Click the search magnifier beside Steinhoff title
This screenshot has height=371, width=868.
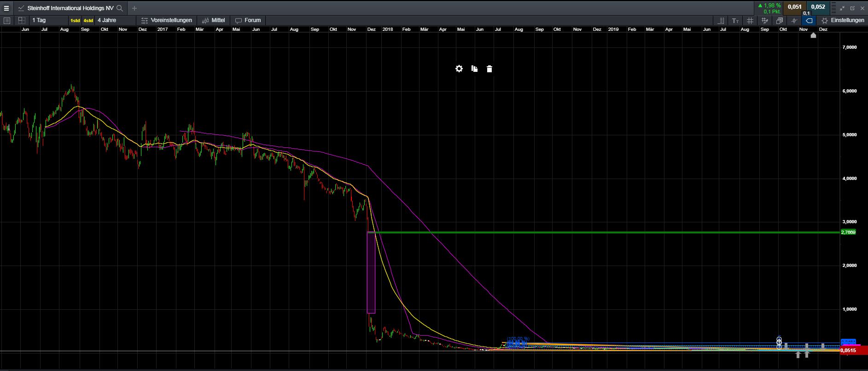coord(120,8)
